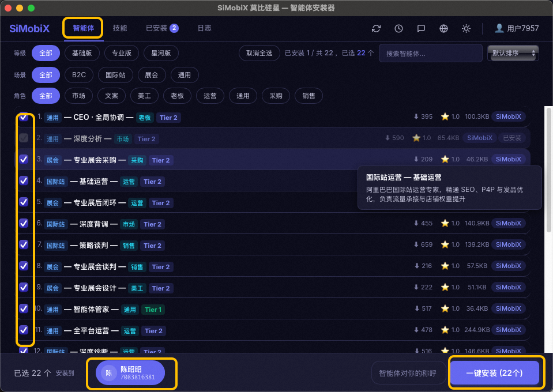
Task: Deselect the 专业展会谈判 checkbox
Action: (24, 266)
